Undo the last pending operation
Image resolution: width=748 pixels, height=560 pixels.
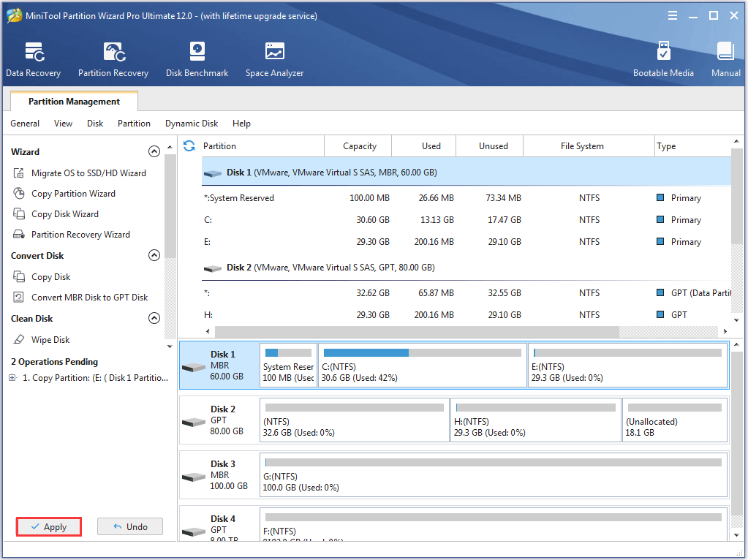click(x=130, y=526)
